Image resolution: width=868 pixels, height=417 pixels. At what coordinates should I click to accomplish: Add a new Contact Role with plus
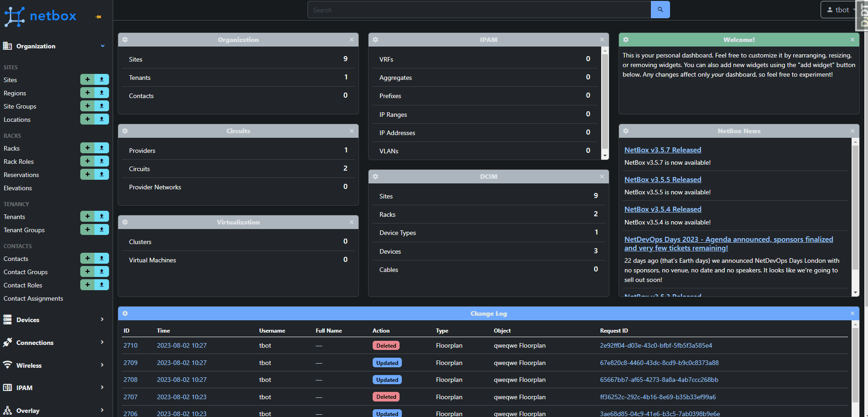tap(88, 285)
